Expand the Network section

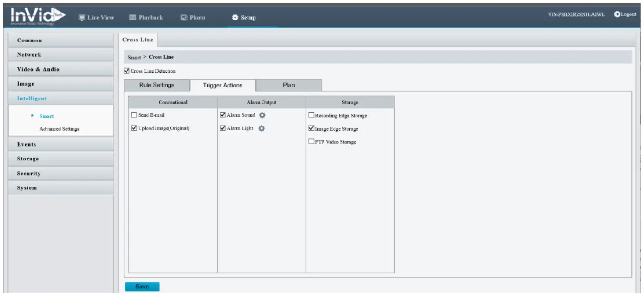(x=61, y=54)
